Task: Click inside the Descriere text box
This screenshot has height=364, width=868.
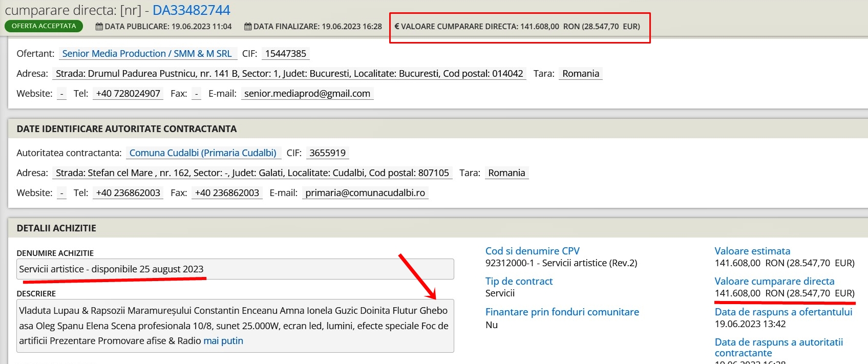Action: (x=235, y=326)
